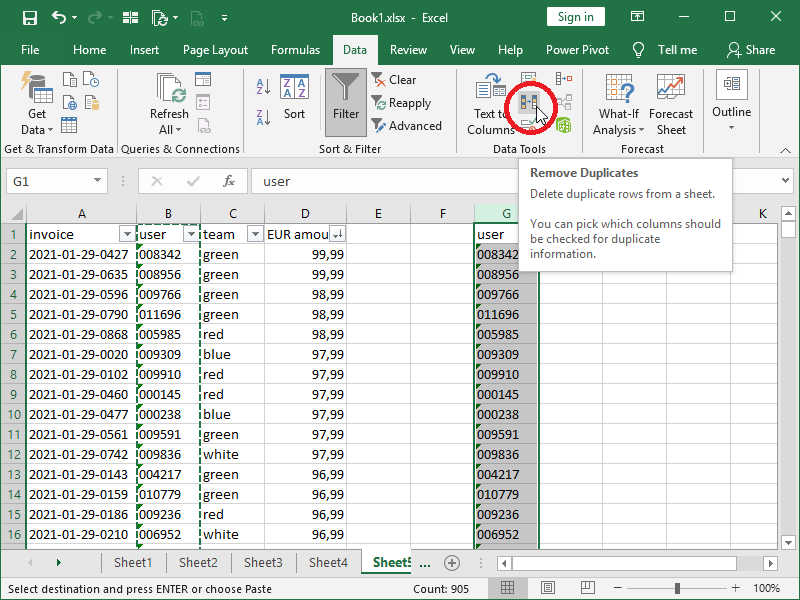The width and height of the screenshot is (800, 600).
Task: Click the Sign in button
Action: [575, 17]
